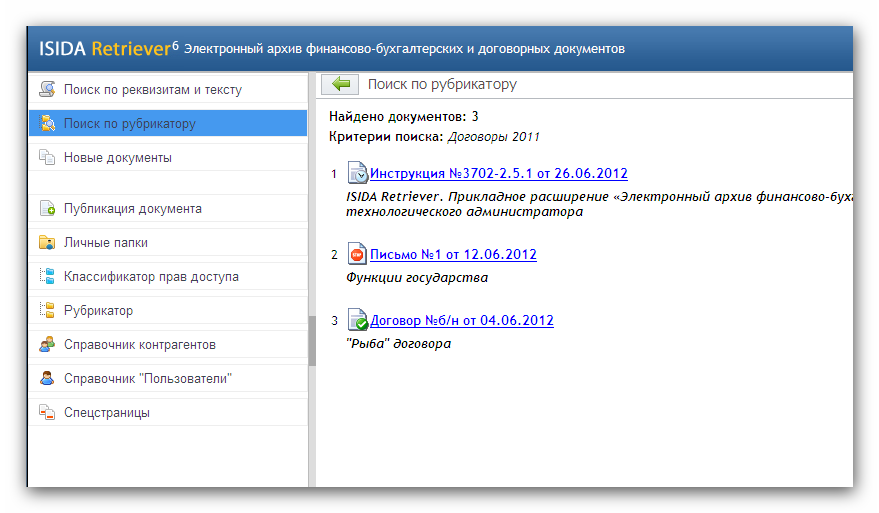The height and width of the screenshot is (513, 879).
Task: Click the Личные папки folder icon
Action: [47, 243]
